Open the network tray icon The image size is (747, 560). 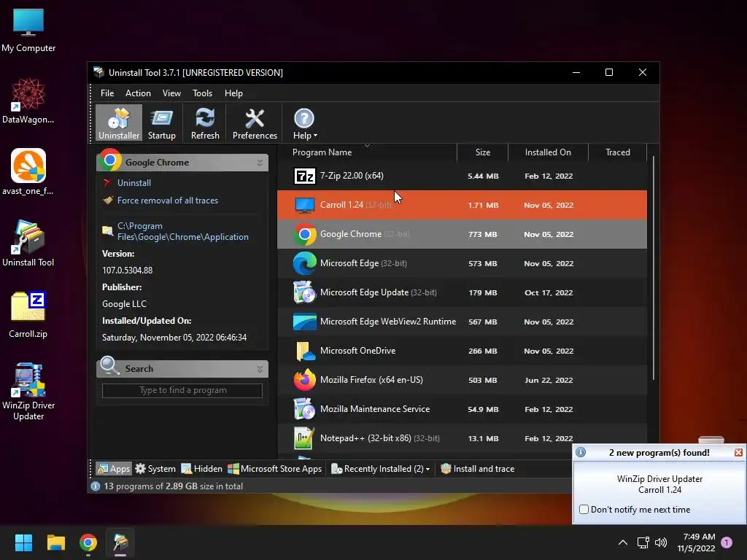643,542
